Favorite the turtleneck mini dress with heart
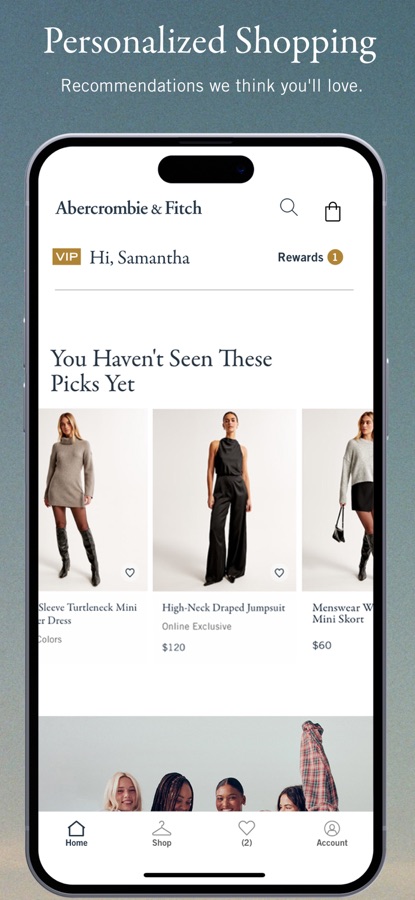The width and height of the screenshot is (415, 900). pyautogui.click(x=130, y=572)
